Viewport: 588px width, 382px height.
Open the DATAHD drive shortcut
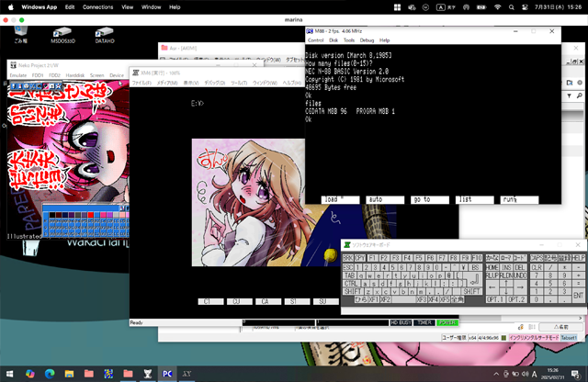105,35
